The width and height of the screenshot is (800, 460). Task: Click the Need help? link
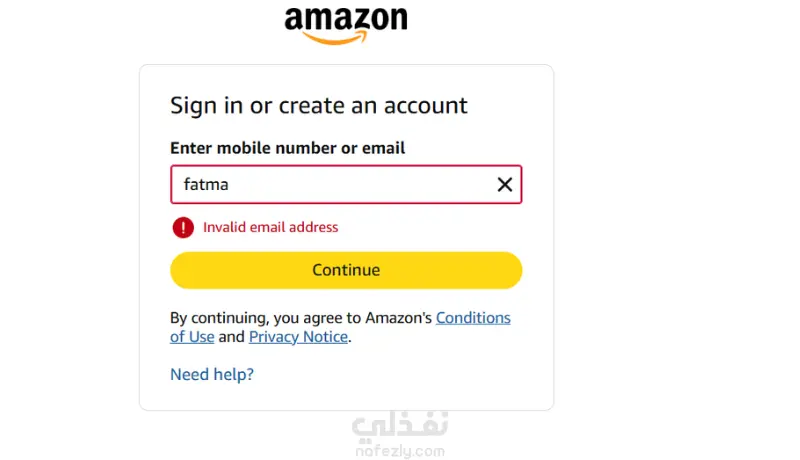(x=212, y=374)
